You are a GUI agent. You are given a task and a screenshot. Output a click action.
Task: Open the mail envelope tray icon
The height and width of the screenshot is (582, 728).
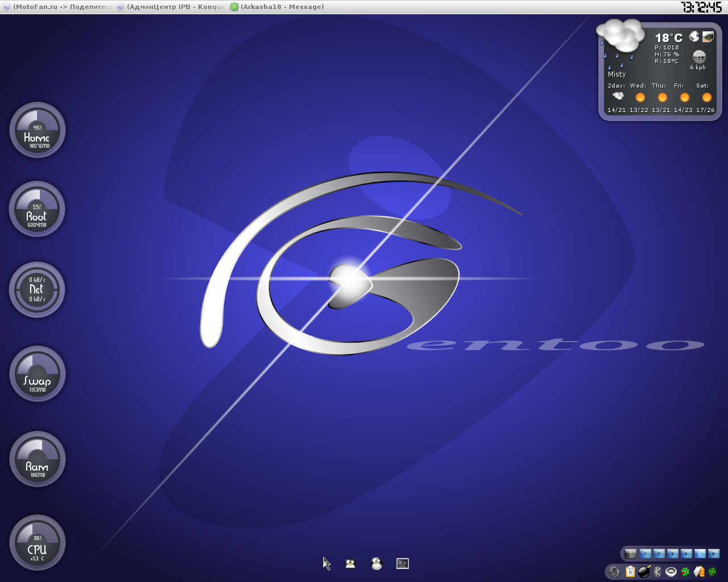tap(699, 572)
